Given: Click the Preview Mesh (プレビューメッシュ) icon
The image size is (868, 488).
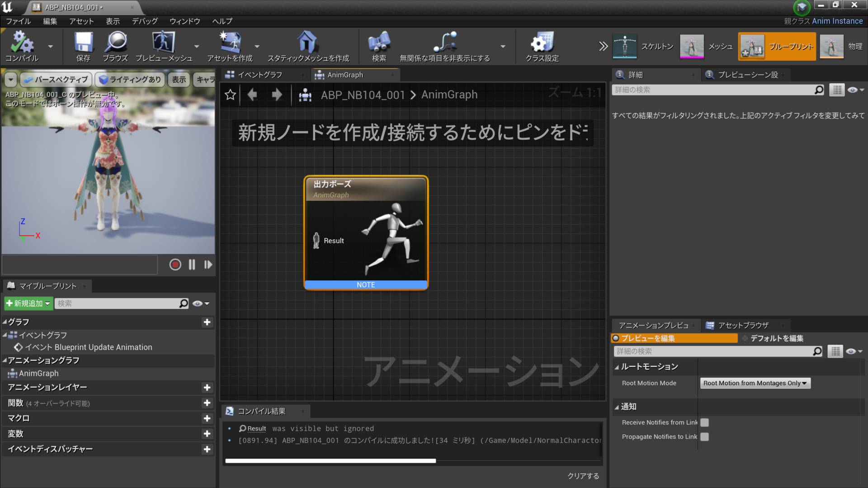Looking at the screenshot, I should 164,46.
